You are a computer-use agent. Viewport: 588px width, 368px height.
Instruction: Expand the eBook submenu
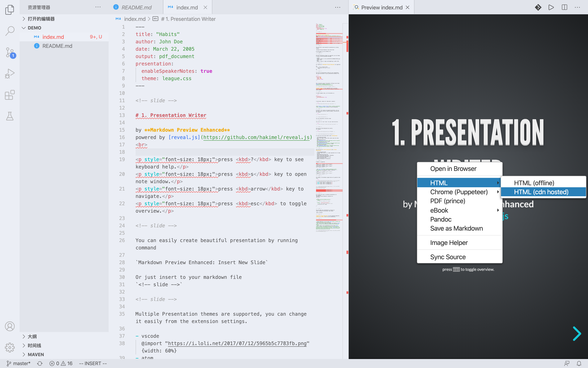click(459, 210)
